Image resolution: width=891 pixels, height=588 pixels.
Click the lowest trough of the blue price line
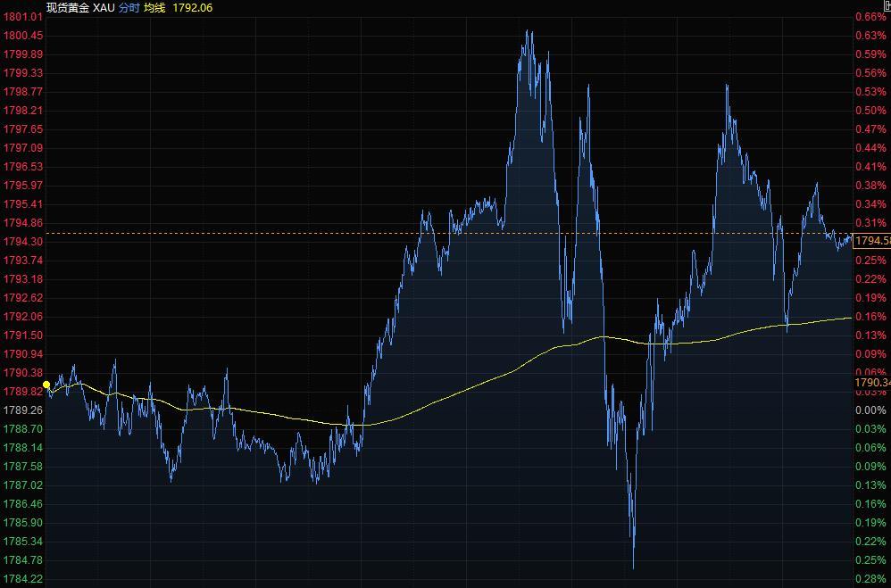[633, 567]
